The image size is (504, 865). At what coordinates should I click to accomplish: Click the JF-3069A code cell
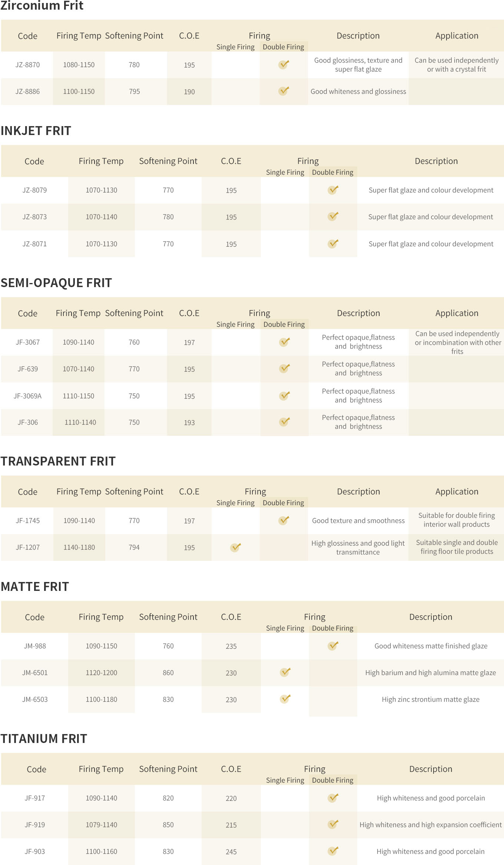pos(28,396)
